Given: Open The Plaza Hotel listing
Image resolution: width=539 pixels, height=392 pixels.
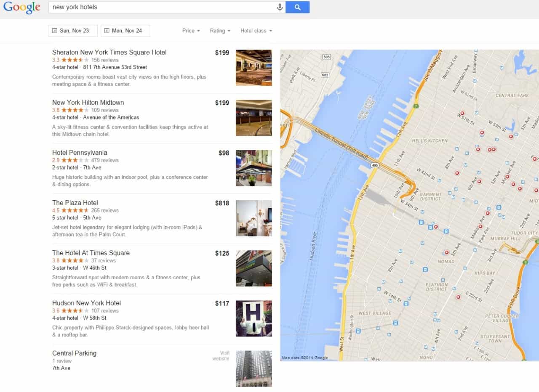Looking at the screenshot, I should tap(75, 202).
